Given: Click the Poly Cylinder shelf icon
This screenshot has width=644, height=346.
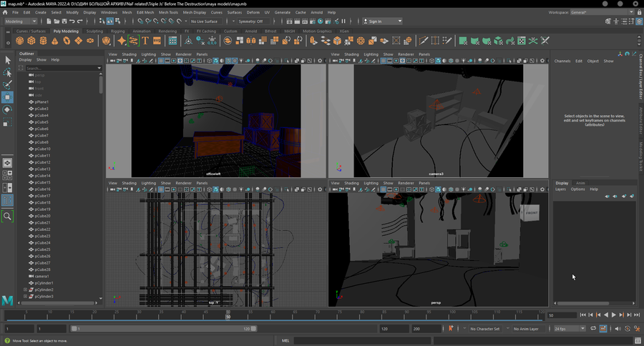Looking at the screenshot, I should [43, 41].
